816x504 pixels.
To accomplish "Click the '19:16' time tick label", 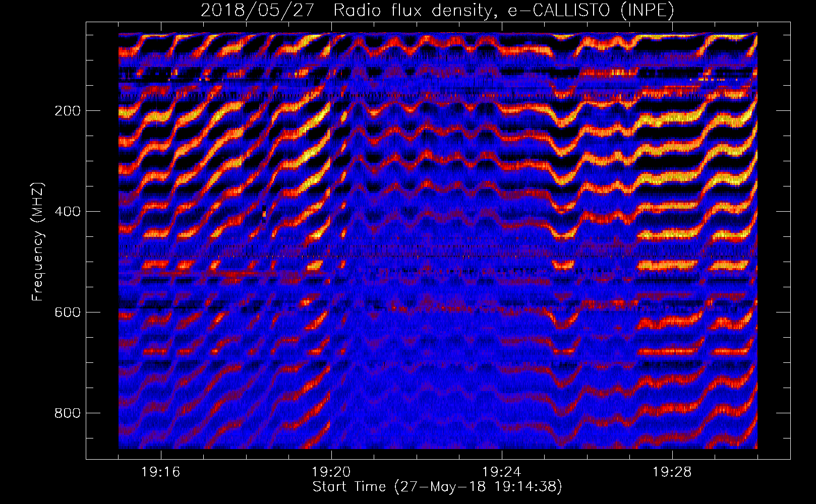I will click(x=160, y=472).
